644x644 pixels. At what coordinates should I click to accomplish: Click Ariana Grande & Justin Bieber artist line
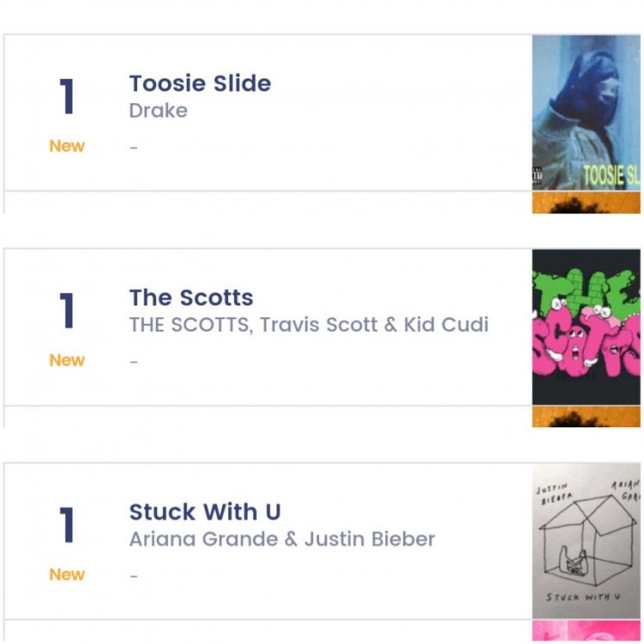(283, 539)
